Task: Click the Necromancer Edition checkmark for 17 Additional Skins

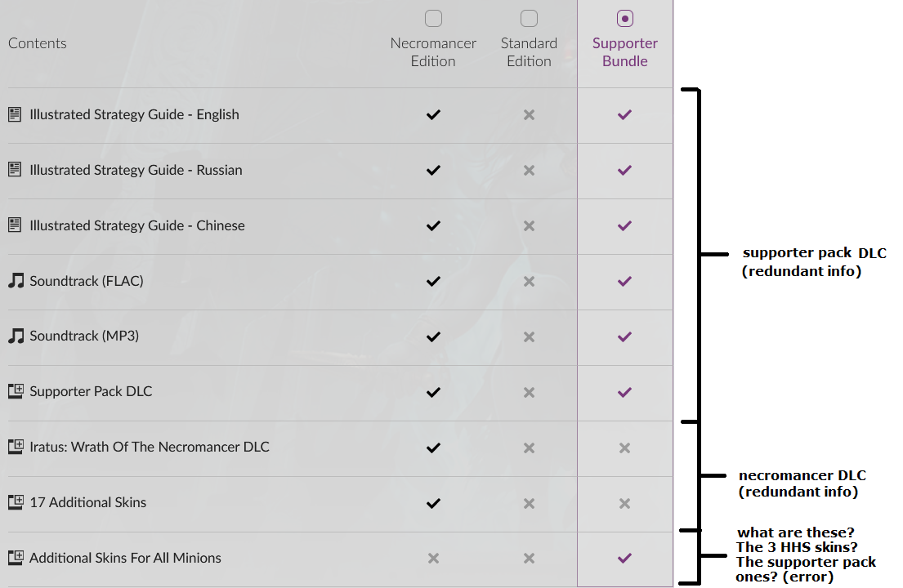Action: pos(433,503)
